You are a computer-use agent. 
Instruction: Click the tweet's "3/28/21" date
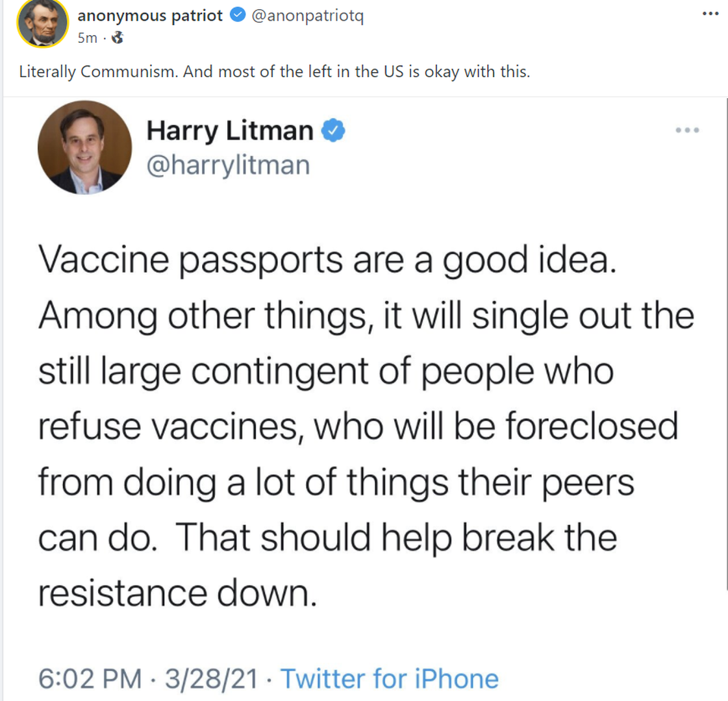point(211,679)
